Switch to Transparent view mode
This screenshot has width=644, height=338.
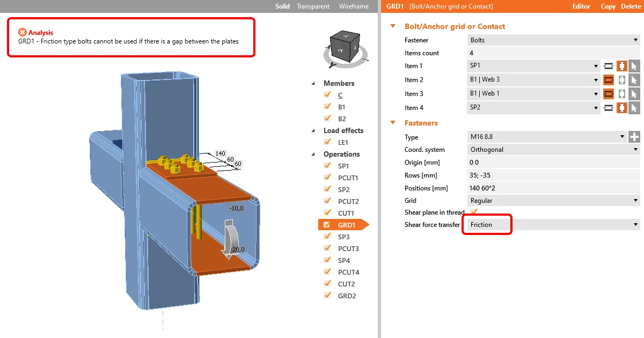pos(313,6)
